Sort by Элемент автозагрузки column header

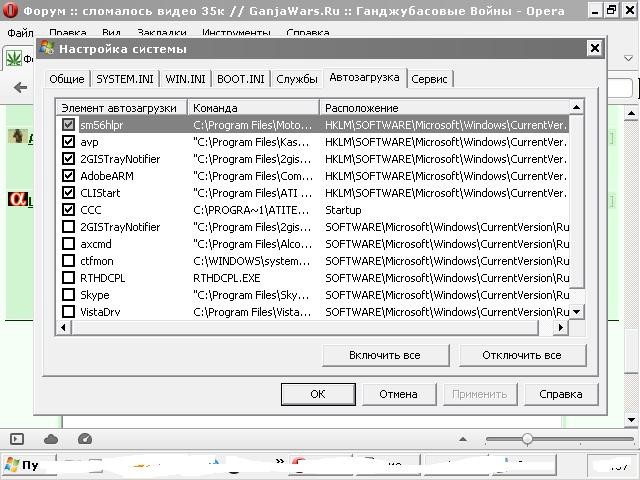pos(121,108)
